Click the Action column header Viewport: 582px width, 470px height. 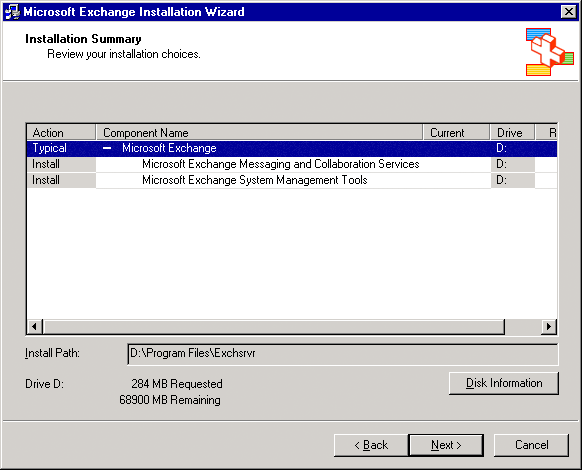pyautogui.click(x=61, y=133)
